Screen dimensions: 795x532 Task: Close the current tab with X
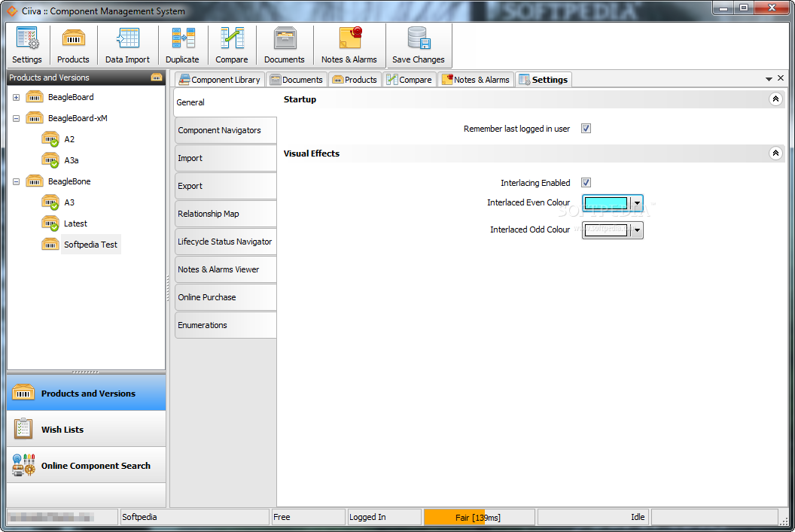click(x=781, y=78)
